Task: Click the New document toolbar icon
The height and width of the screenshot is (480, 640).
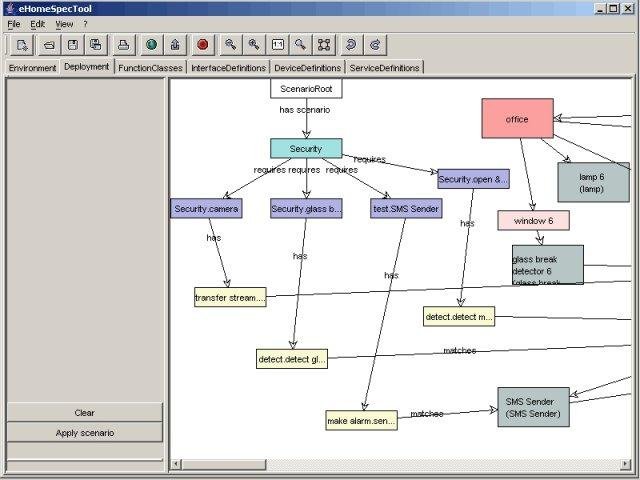Action: pyautogui.click(x=22, y=44)
